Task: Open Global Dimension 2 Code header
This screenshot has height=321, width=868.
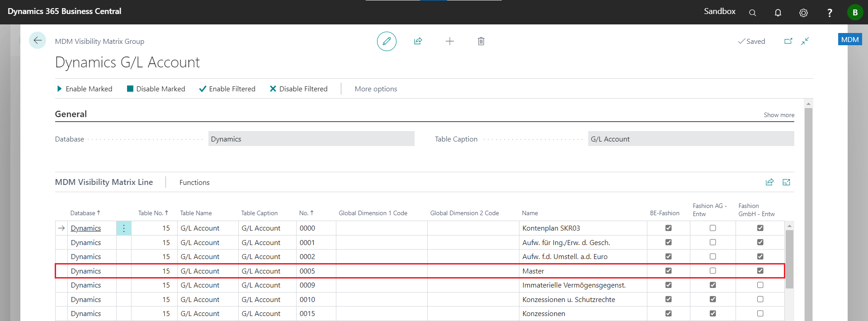Action: 464,213
